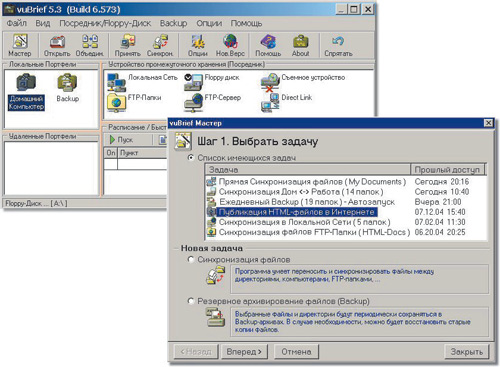Screen dimensions: 500x367
Task: Open the Вид menu
Action: pos(43,23)
